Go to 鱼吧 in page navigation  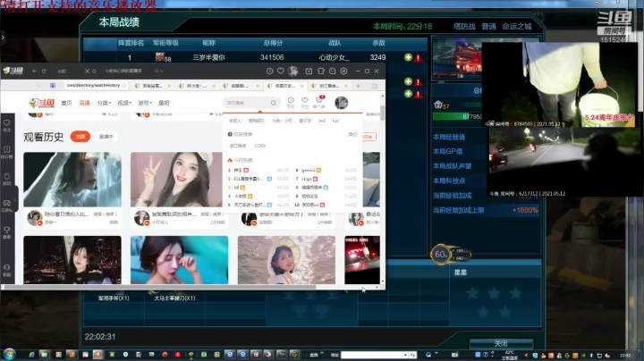(164, 103)
